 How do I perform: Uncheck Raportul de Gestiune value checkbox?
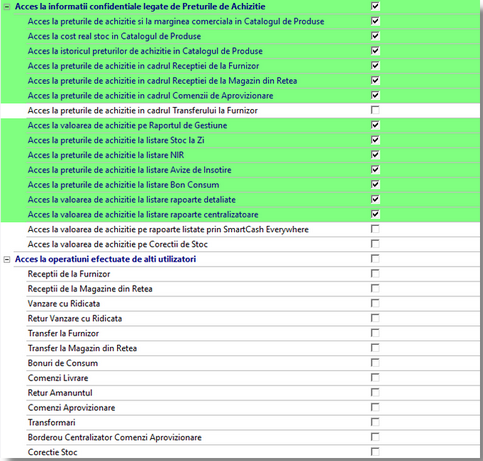375,125
